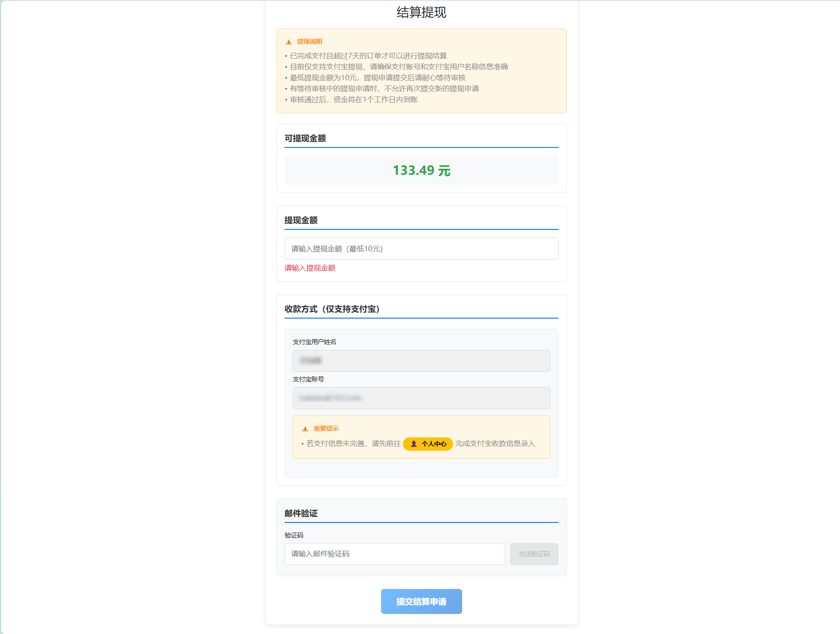Click the warning icon beside 提现说明
This screenshot has width=840, height=634.
[289, 42]
